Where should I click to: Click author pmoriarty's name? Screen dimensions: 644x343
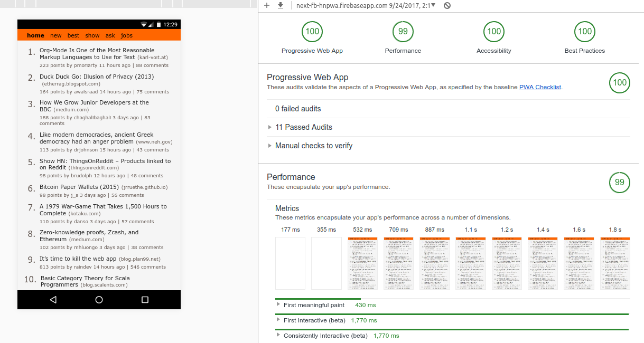(x=86, y=65)
